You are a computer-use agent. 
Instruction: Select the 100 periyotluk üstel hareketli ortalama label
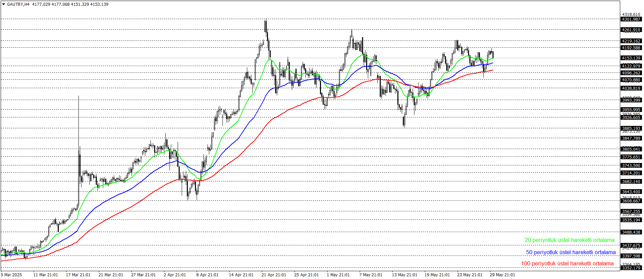[x=567, y=264]
